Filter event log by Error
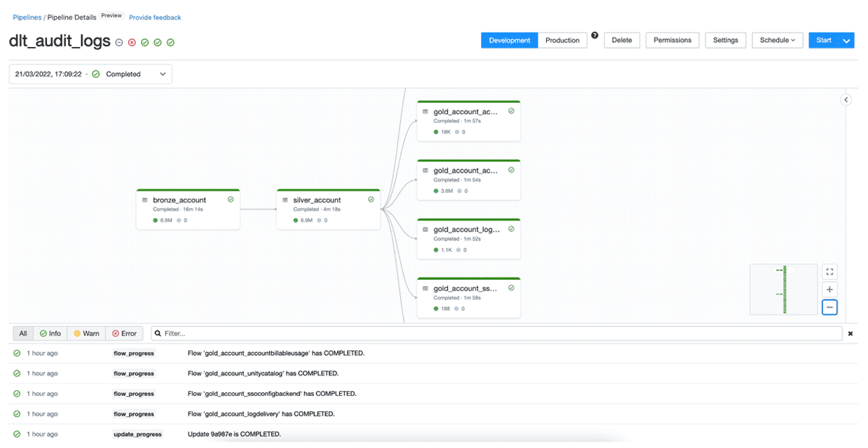868x448 pixels. 124,333
